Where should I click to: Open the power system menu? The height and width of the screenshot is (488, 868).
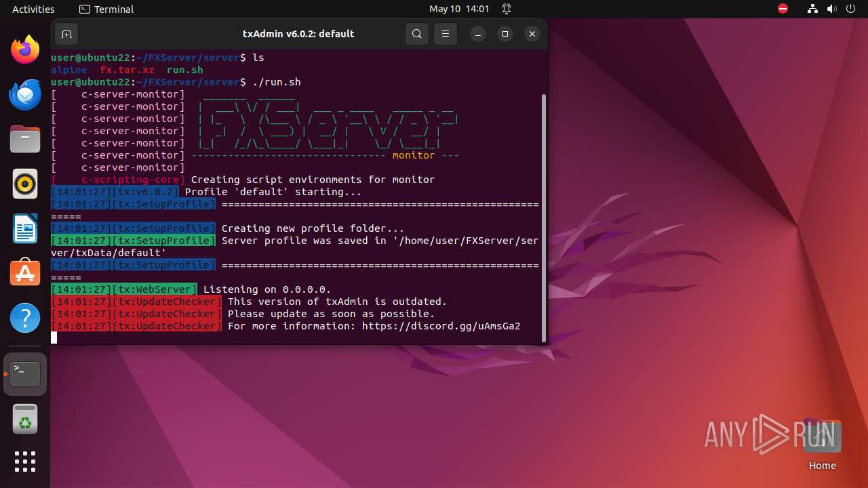point(851,9)
